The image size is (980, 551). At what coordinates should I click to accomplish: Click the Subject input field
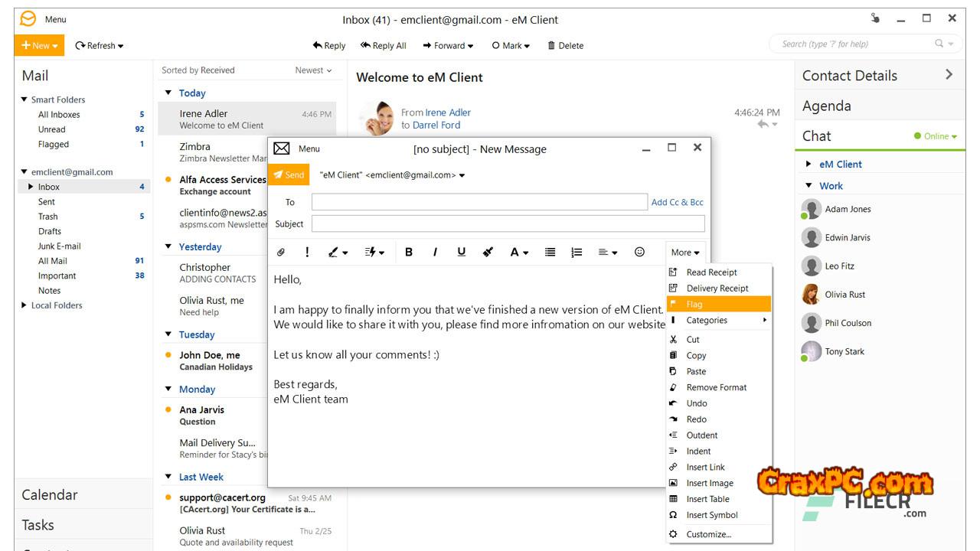pos(508,224)
